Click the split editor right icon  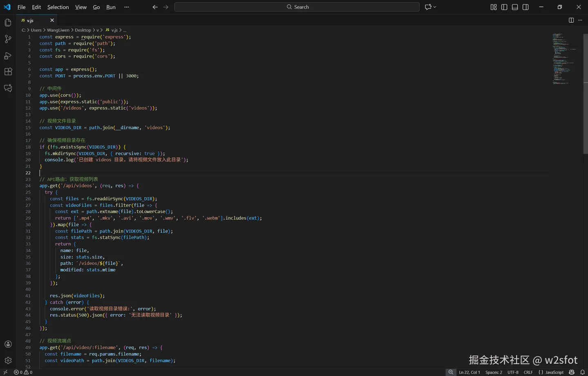(571, 20)
